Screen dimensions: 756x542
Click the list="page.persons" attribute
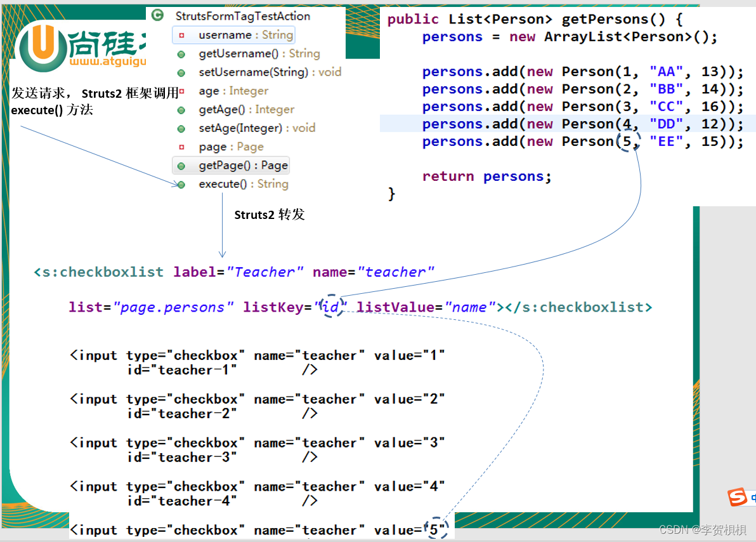(x=152, y=307)
